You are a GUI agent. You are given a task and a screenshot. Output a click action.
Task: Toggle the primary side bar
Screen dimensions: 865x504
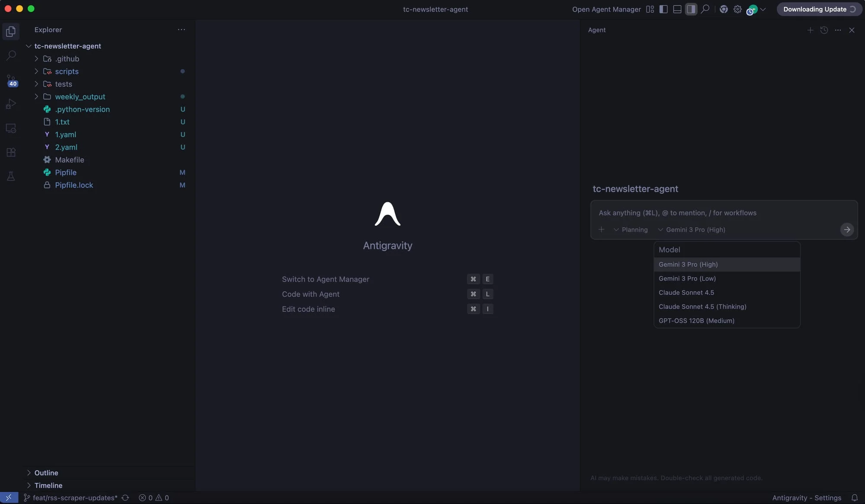663,9
